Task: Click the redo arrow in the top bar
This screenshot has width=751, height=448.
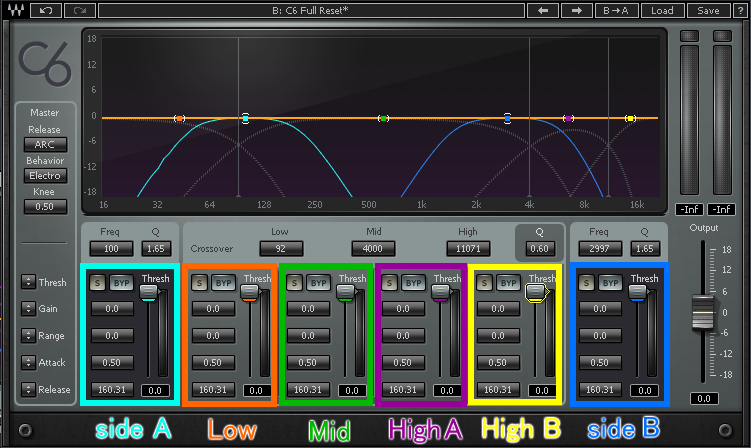Action: [79, 11]
